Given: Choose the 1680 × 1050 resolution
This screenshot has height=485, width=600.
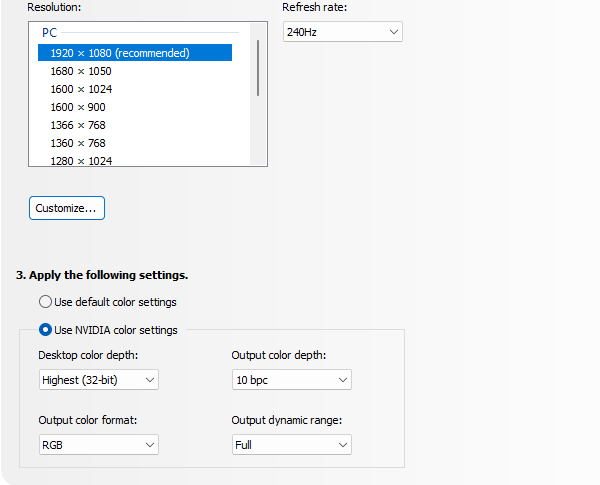Looking at the screenshot, I should 81,71.
